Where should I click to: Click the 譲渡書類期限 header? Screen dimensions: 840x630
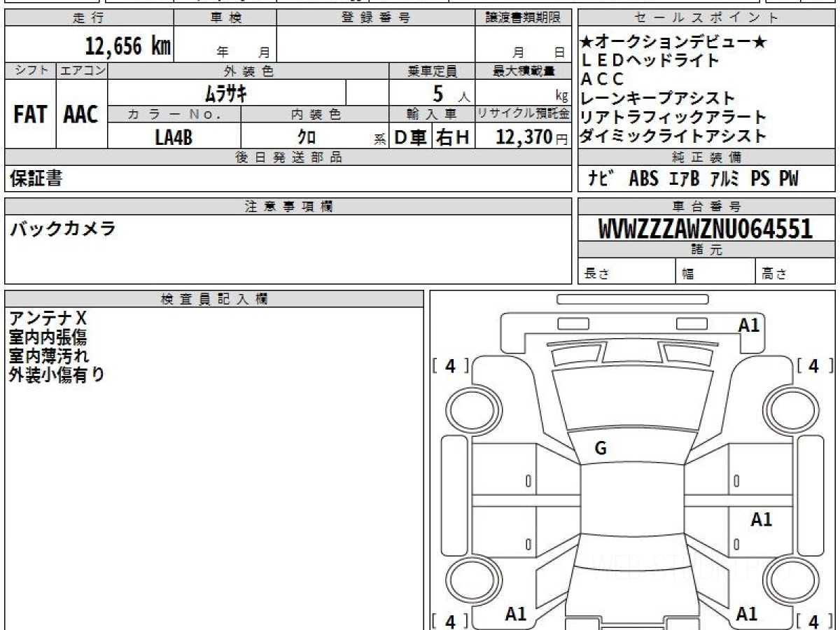click(x=523, y=18)
